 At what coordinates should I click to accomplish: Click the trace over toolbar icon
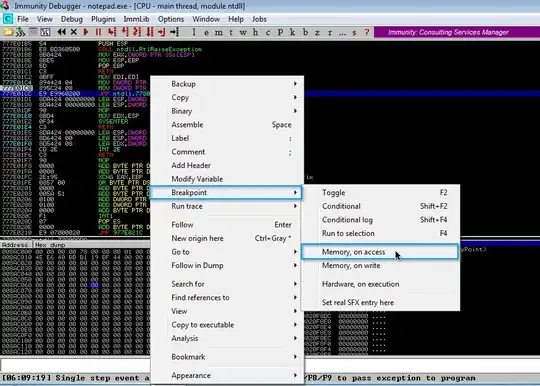point(150,32)
